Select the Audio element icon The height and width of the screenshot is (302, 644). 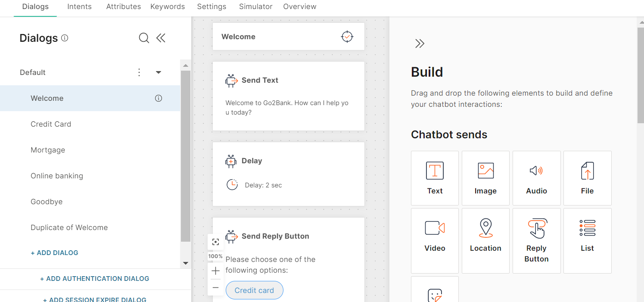pos(536,171)
